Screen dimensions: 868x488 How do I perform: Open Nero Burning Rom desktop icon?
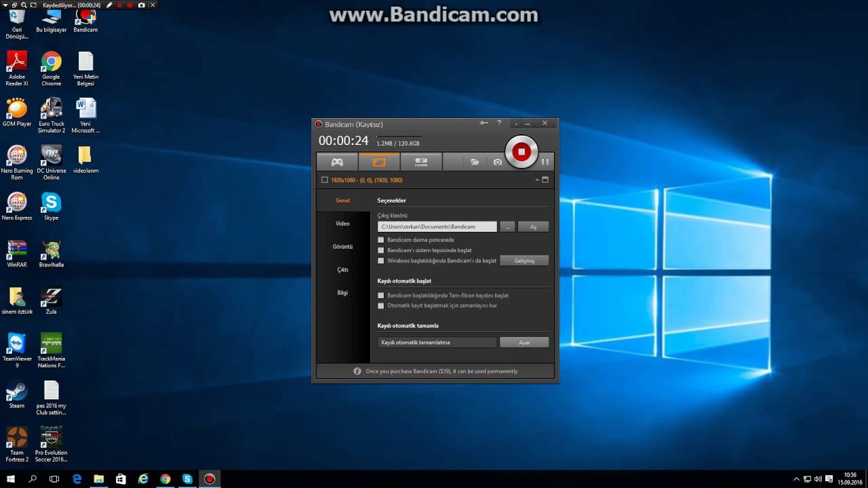click(x=17, y=163)
